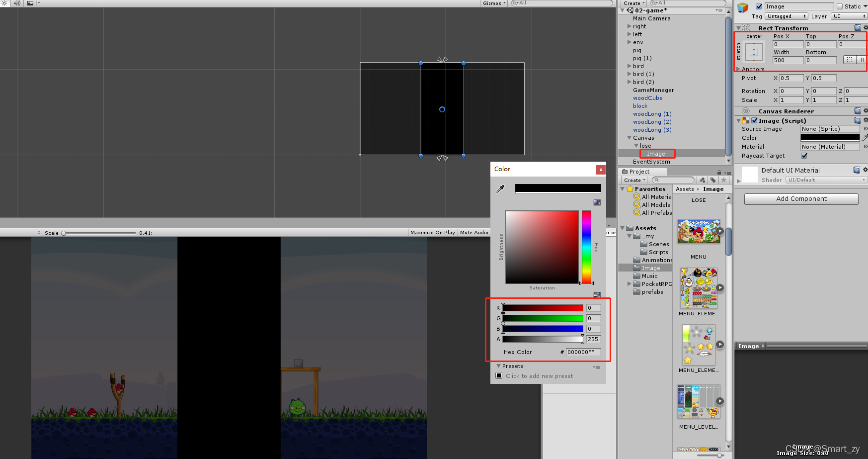Switch slider mode icon above RGB sliders
The height and width of the screenshot is (459, 868).
pyautogui.click(x=597, y=295)
